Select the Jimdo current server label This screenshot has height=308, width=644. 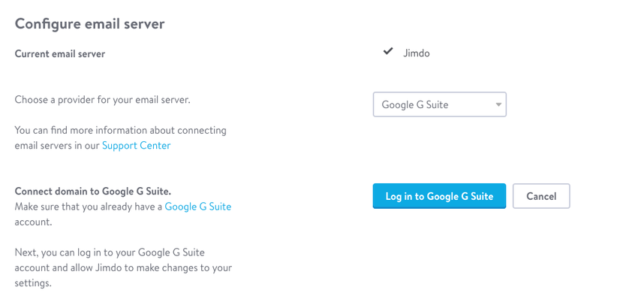[x=417, y=53]
